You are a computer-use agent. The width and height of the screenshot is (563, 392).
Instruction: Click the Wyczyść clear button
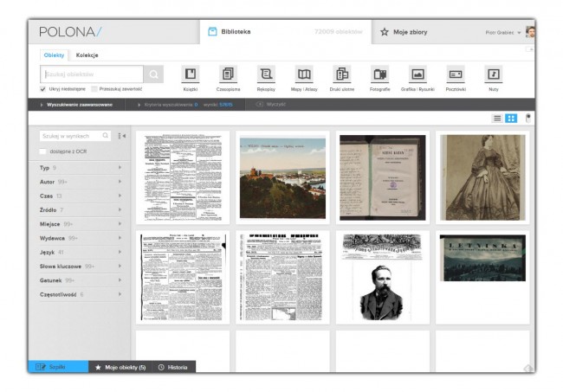tap(271, 105)
